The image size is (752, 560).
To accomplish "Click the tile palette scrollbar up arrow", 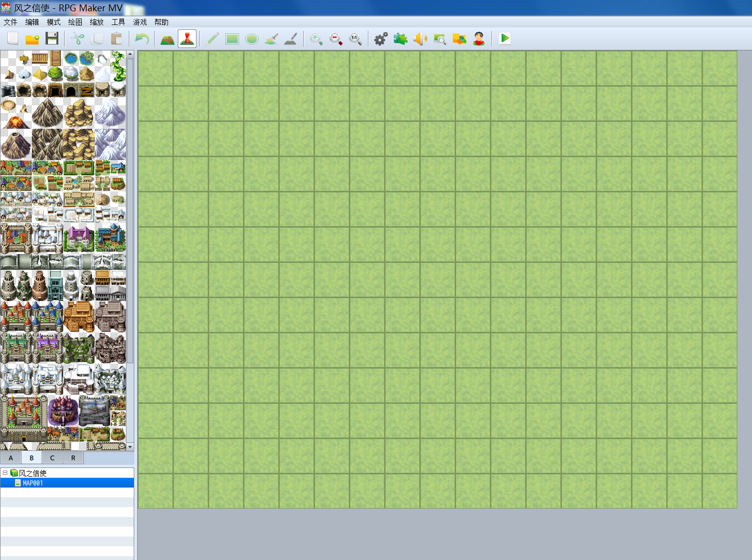I will pos(130,54).
